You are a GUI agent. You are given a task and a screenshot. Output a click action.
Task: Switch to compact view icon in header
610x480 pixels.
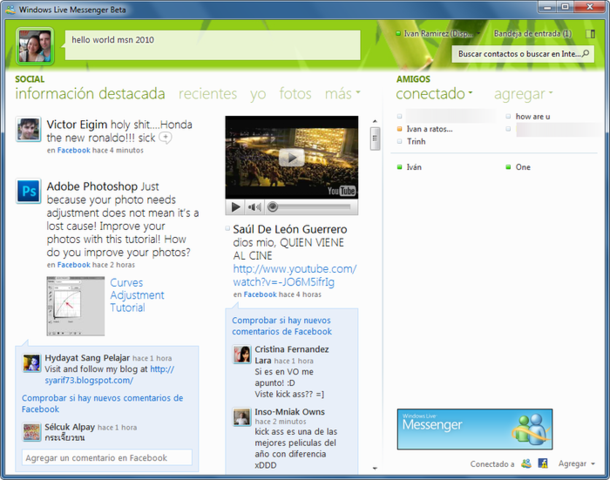[591, 34]
